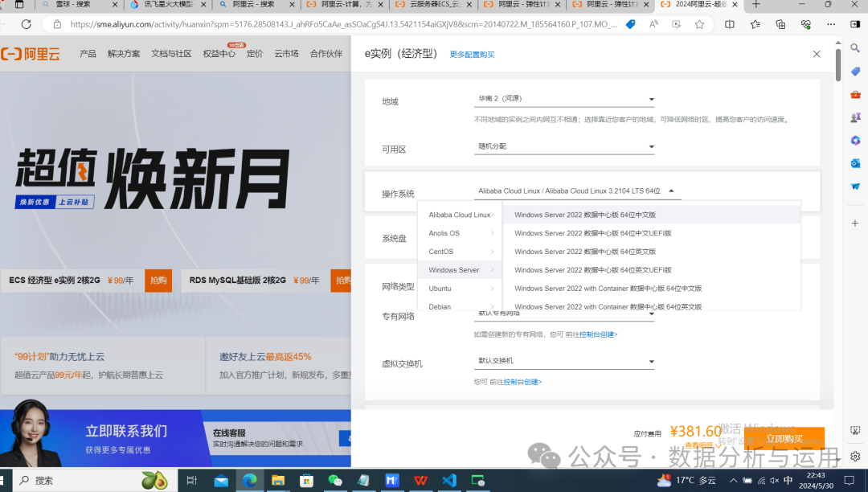Open 合作伙伴 navigation item
Viewport: 868px width, 492px height.
point(326,54)
